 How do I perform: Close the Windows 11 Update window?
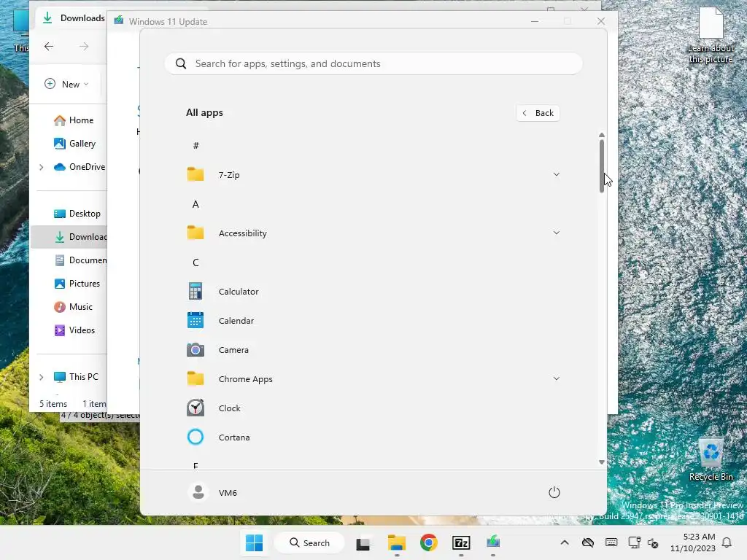[x=601, y=21]
